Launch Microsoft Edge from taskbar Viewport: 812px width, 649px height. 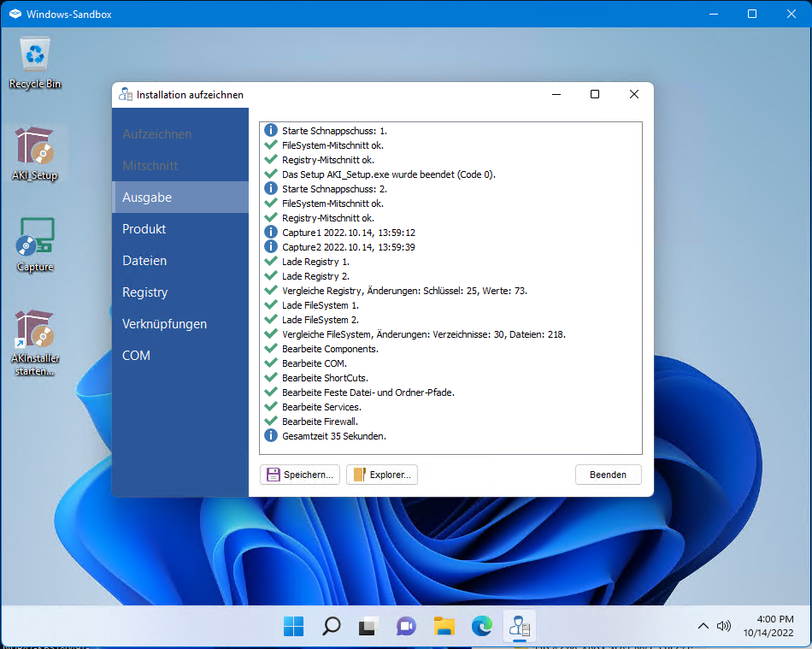[x=481, y=626]
